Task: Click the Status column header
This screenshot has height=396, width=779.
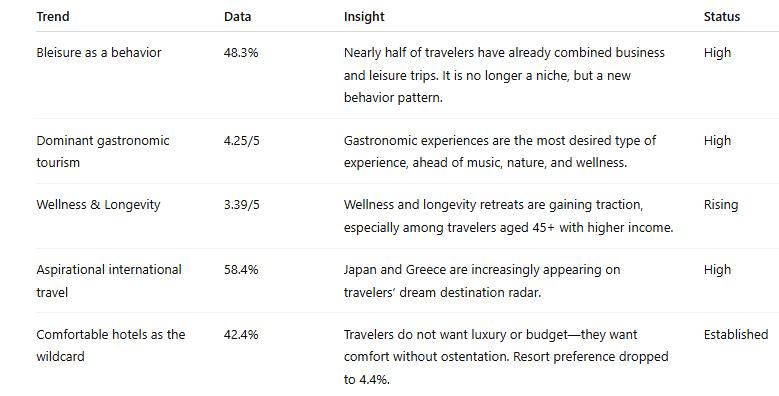Action: pos(722,16)
